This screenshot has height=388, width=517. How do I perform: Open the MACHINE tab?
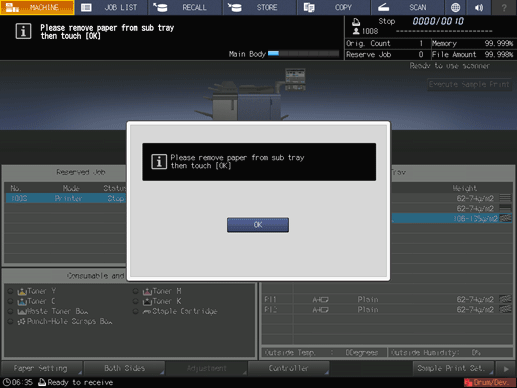(x=37, y=7)
